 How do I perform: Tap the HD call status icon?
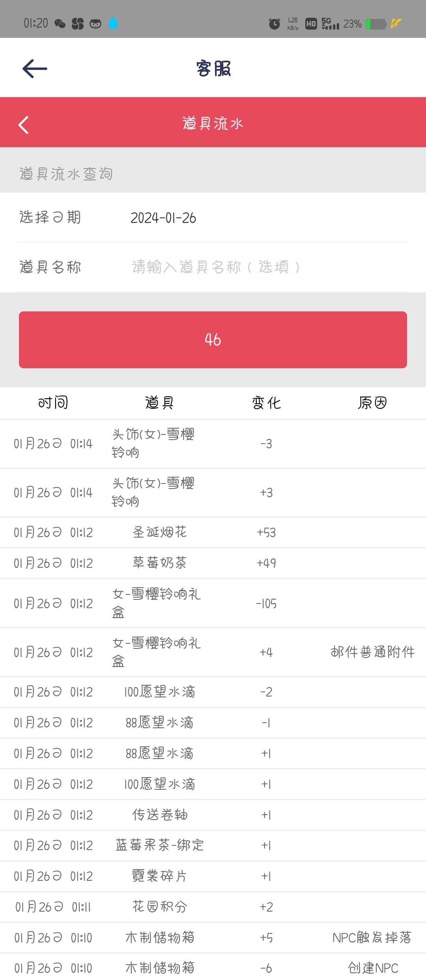(x=311, y=24)
